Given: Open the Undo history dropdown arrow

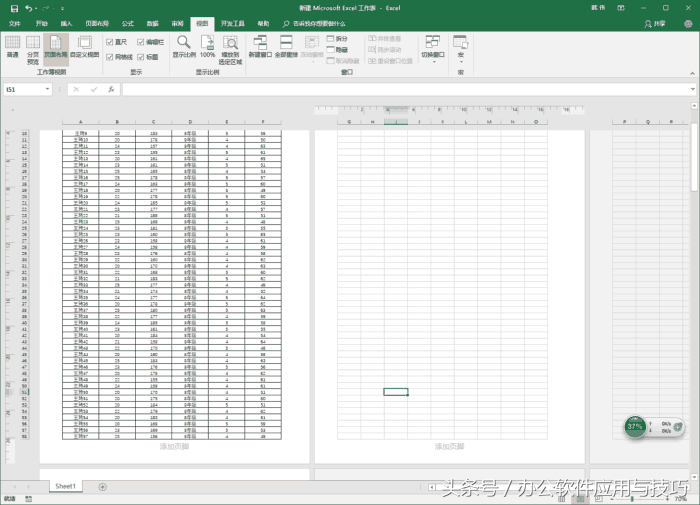Looking at the screenshot, I should point(36,8).
